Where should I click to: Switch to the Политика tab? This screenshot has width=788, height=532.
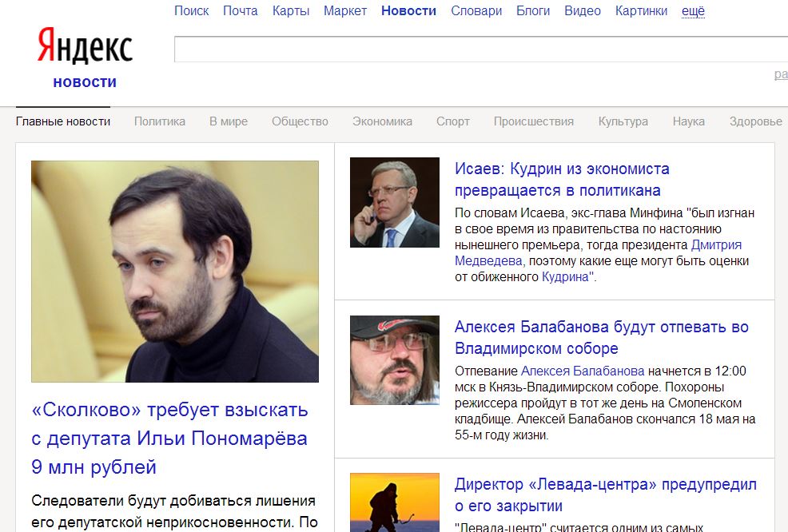(160, 121)
